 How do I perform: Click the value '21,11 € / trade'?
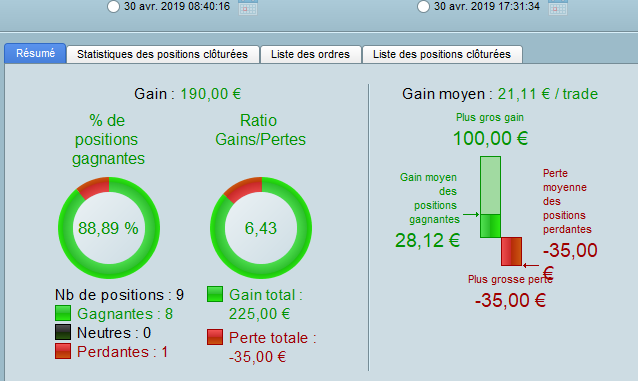click(x=548, y=94)
